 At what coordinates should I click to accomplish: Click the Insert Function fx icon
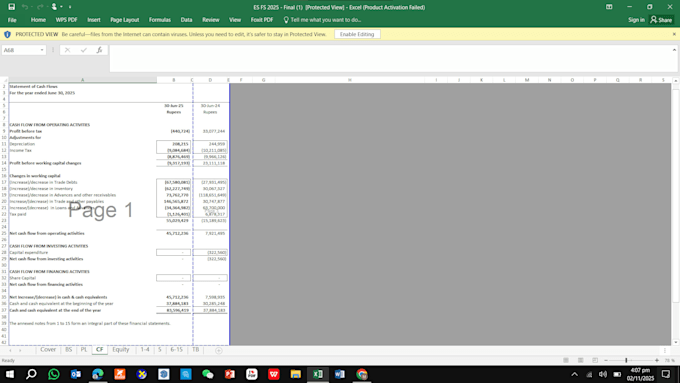(99, 50)
